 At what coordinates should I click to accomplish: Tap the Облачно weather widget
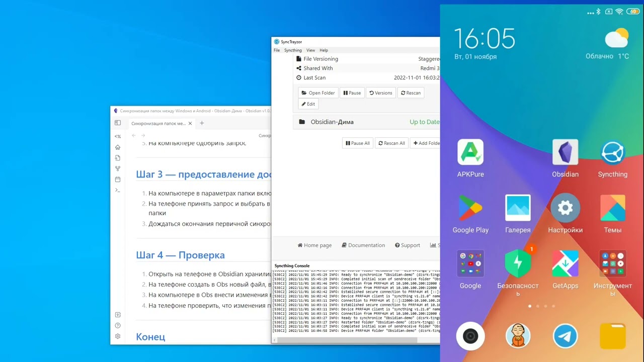(607, 45)
